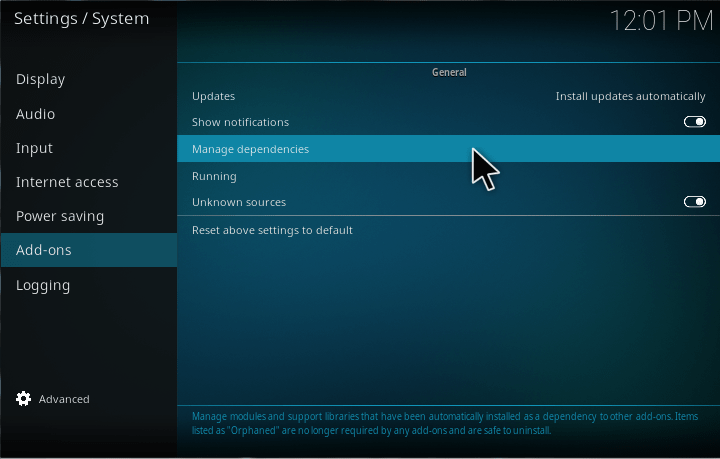The width and height of the screenshot is (720, 459).
Task: Click the settings level gear icon
Action: (23, 399)
